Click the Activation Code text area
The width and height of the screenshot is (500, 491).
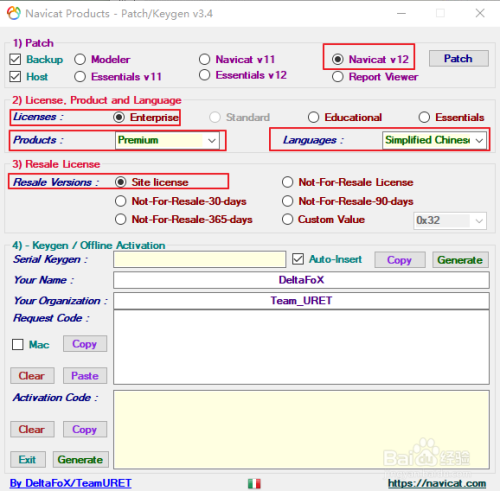[x=301, y=430]
